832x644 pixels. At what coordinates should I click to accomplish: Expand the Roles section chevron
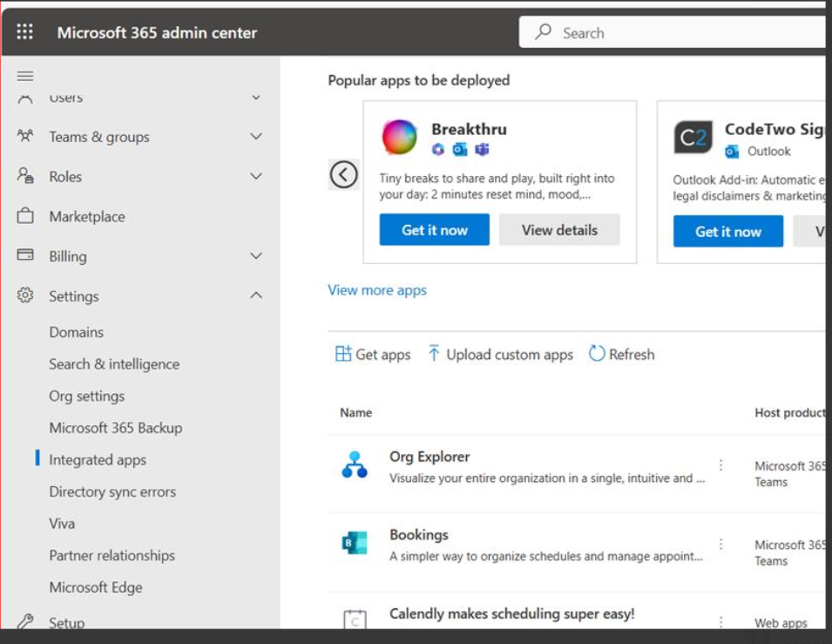(x=256, y=176)
